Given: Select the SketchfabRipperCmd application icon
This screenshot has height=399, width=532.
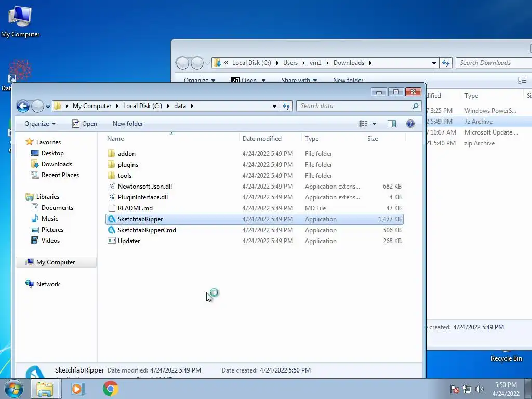Looking at the screenshot, I should click(x=112, y=230).
